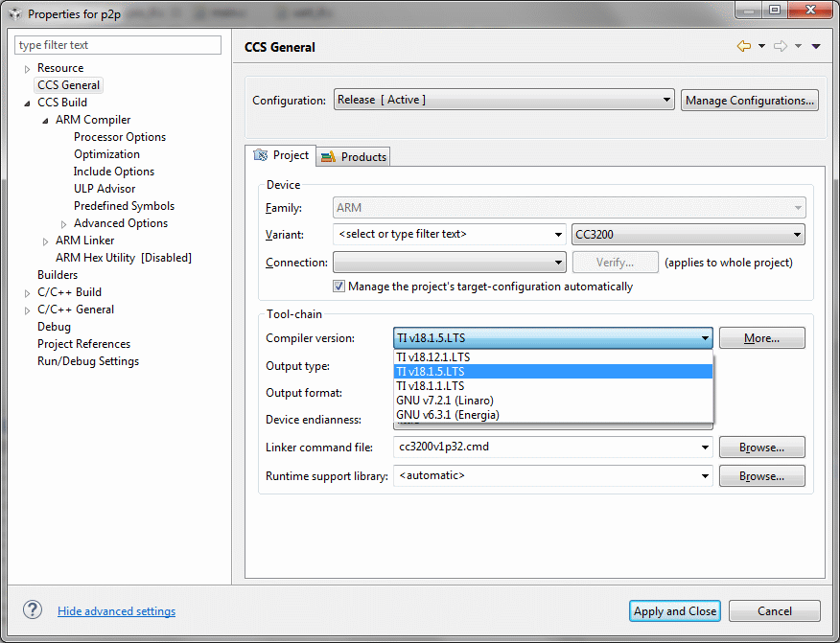Select GNU v7.2.1 (Linaro) compiler option
Viewport: 840px width, 643px height.
tap(553, 401)
